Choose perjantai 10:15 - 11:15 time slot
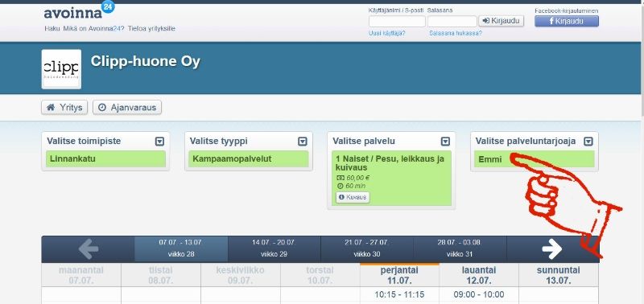This screenshot has height=304, width=644. point(399,294)
